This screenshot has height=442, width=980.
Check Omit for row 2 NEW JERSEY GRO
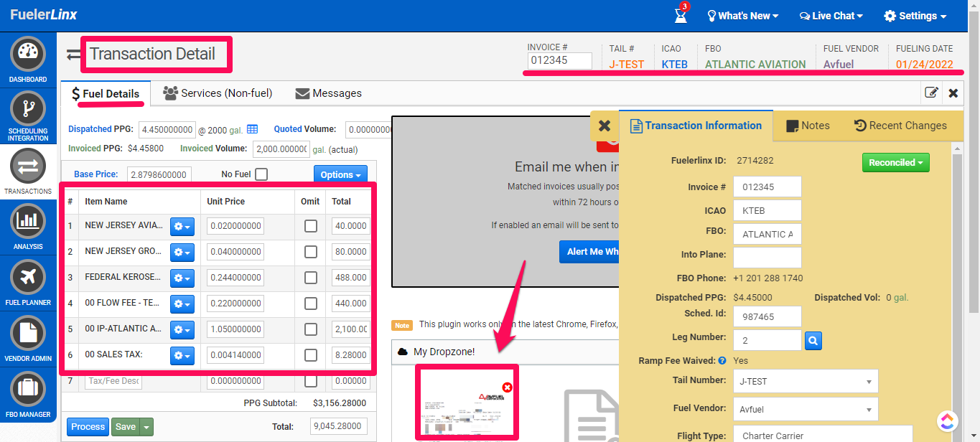(x=310, y=252)
